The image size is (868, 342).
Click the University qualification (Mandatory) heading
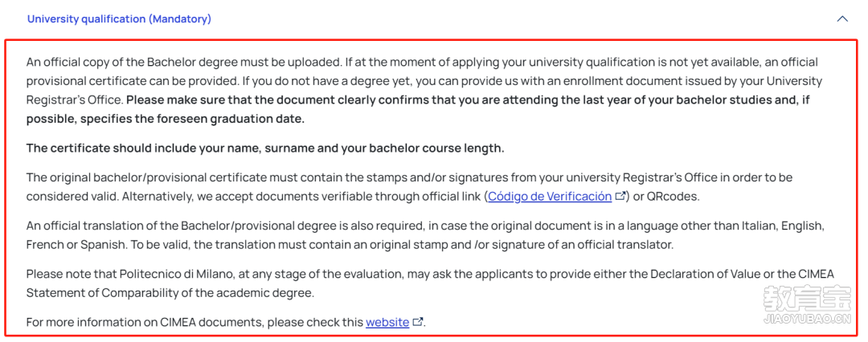119,18
